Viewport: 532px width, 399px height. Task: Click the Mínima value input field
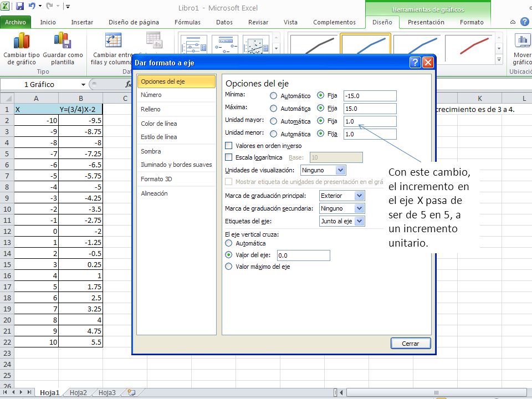pyautogui.click(x=370, y=96)
